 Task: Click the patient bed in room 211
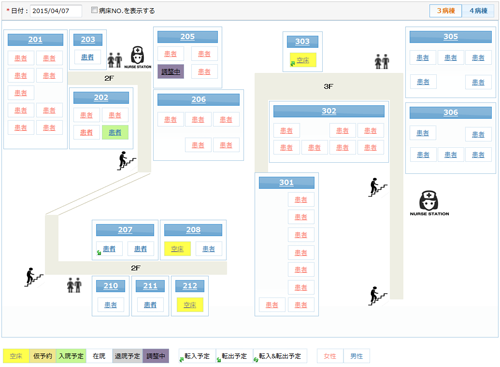coord(150,305)
